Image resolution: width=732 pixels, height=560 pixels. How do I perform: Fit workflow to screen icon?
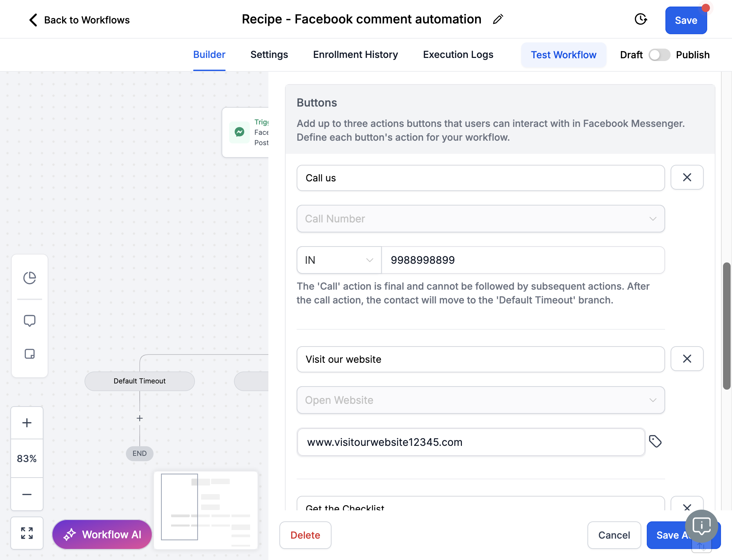pos(27,533)
